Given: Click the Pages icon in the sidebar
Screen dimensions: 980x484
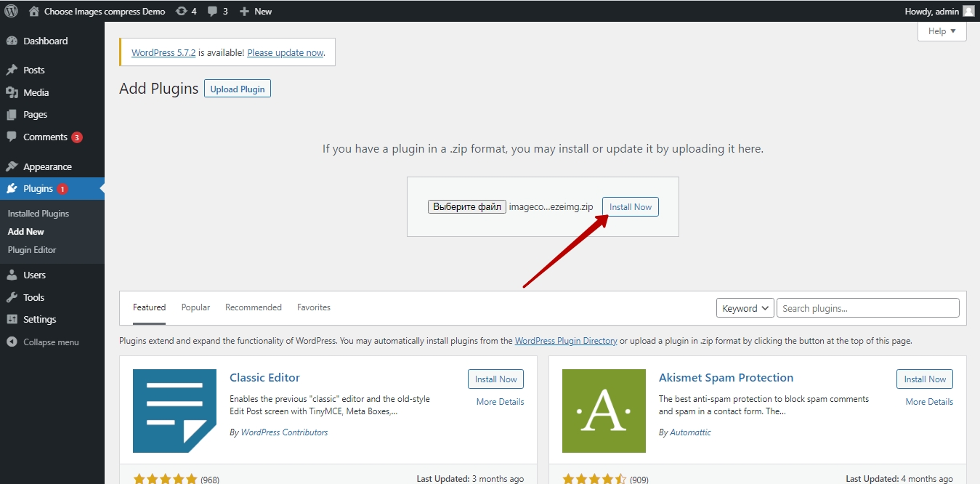Looking at the screenshot, I should [12, 115].
